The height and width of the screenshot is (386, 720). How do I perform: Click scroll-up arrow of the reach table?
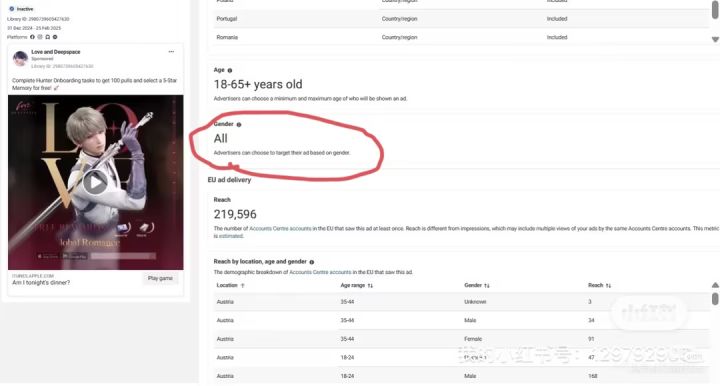pos(715,285)
